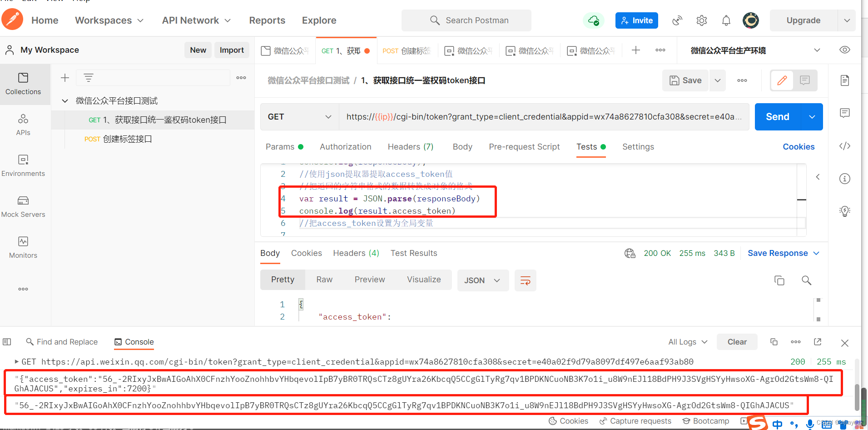The width and height of the screenshot is (868, 430).
Task: Change the JSON response format dropdown
Action: (x=483, y=280)
